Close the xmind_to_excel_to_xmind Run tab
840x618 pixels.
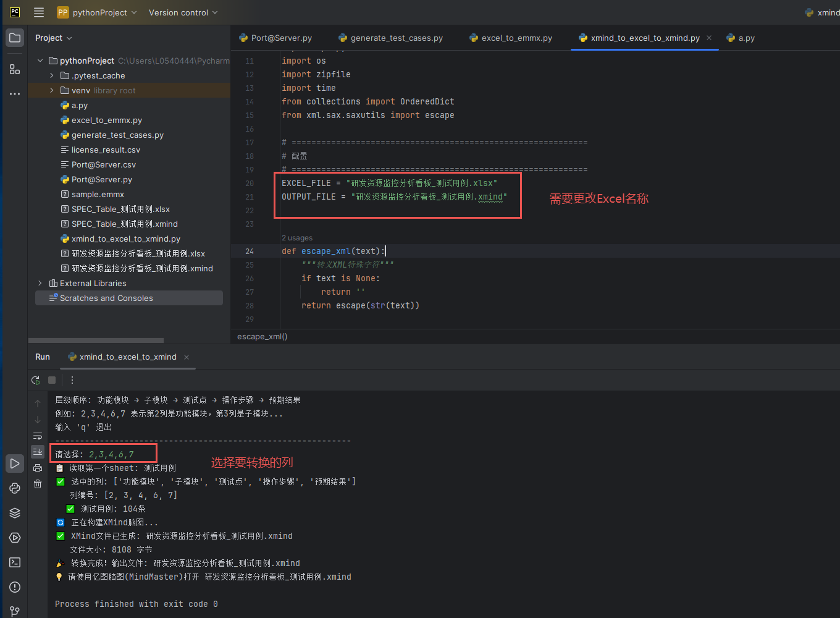[x=187, y=357]
